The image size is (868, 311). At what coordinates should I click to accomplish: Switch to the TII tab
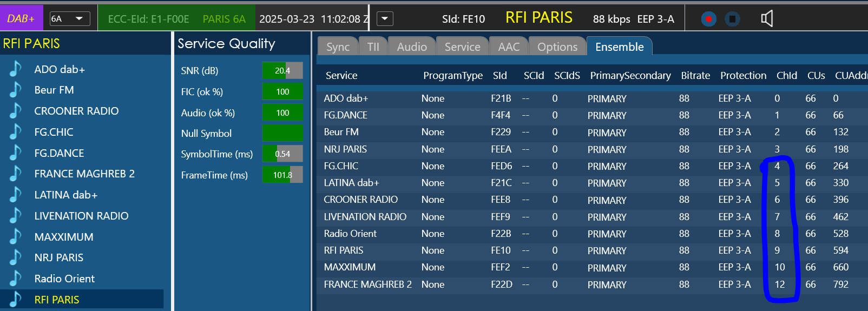(373, 47)
